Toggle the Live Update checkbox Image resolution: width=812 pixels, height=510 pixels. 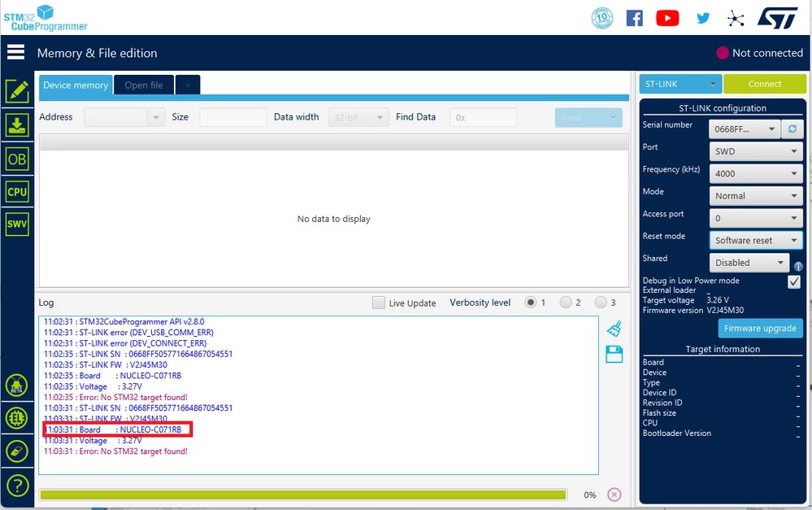[379, 303]
